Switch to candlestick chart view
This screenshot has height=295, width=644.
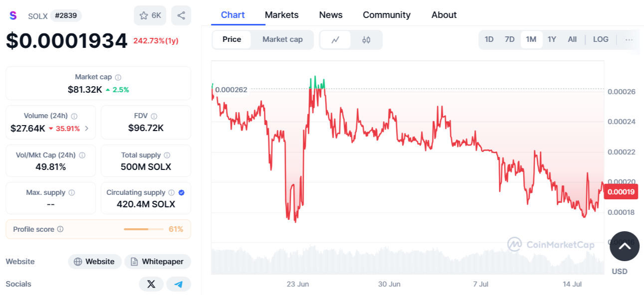tap(366, 40)
